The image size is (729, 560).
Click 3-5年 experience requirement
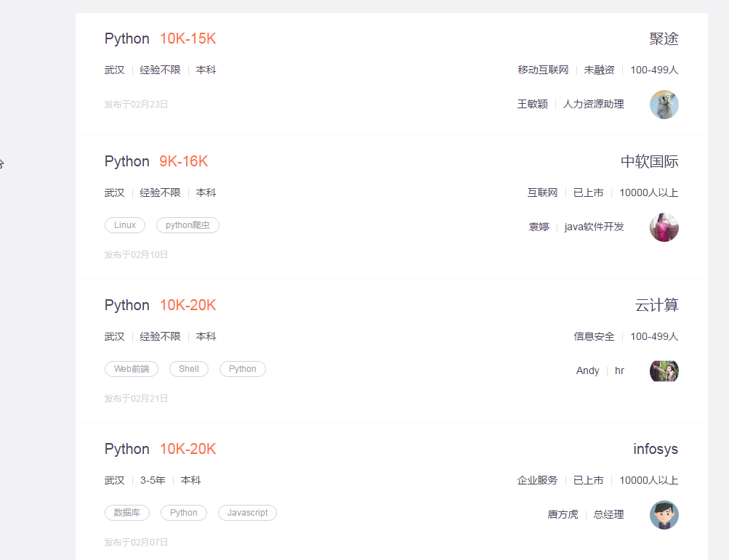coord(153,481)
